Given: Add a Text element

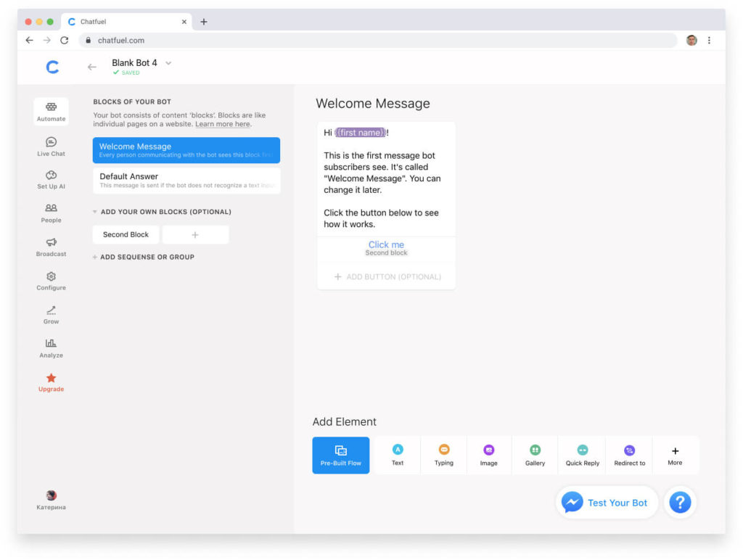Looking at the screenshot, I should 398,456.
